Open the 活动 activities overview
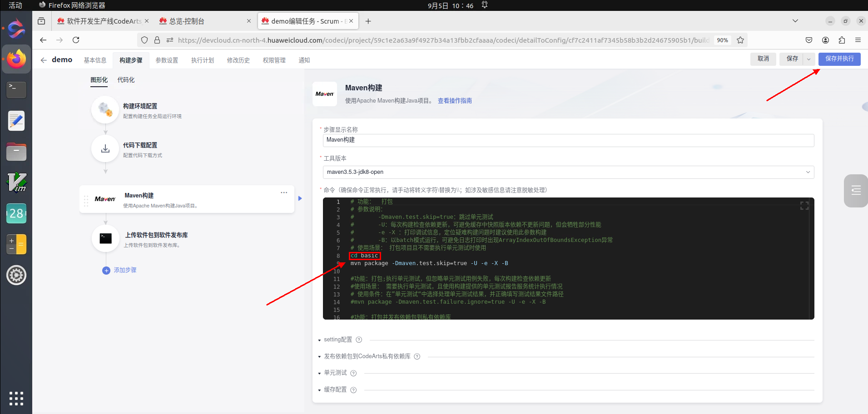This screenshot has width=868, height=414. pos(15,5)
